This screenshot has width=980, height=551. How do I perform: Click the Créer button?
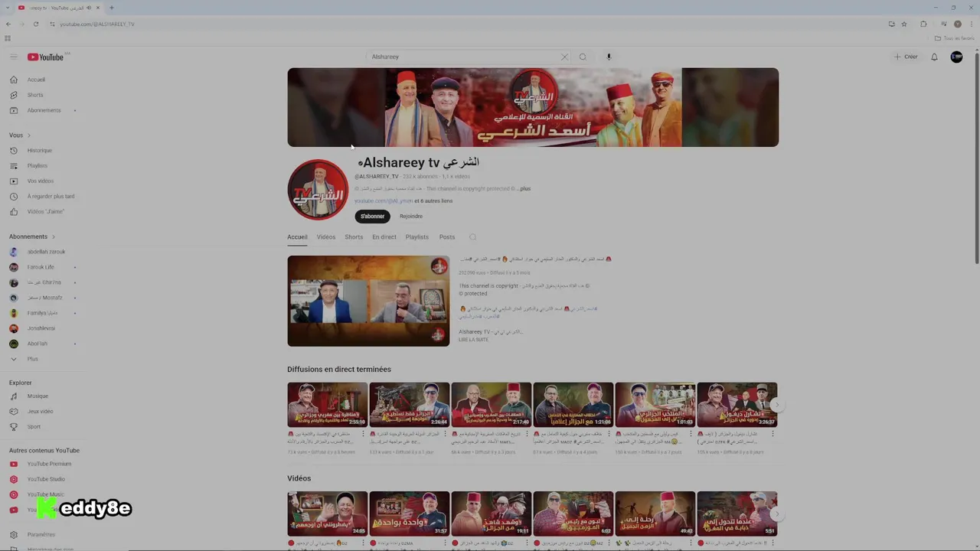tap(906, 57)
